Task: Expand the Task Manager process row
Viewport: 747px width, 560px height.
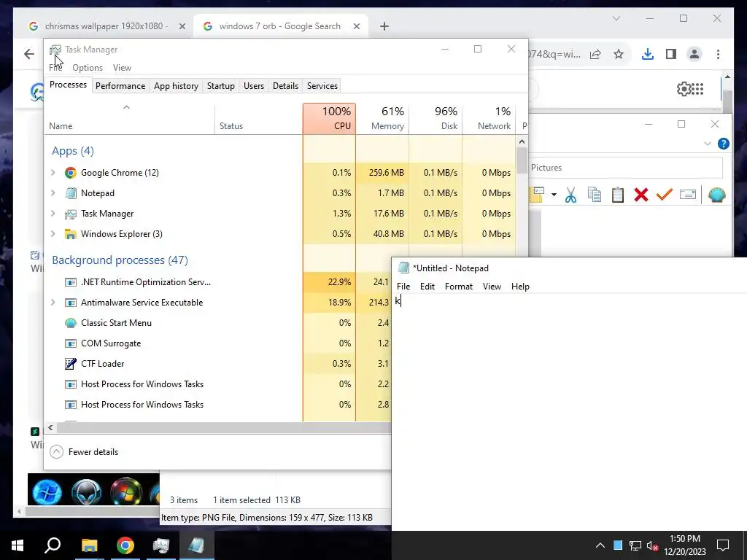Action: 53,214
